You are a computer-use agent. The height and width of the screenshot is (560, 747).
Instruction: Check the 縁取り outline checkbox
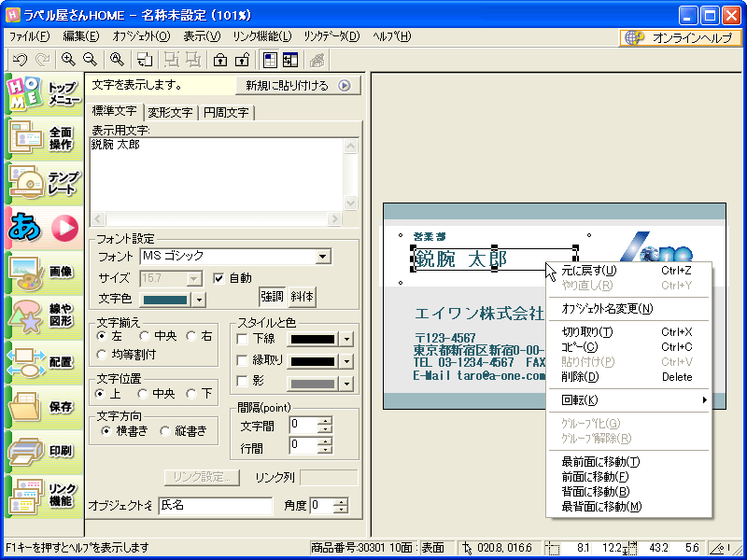tap(243, 360)
